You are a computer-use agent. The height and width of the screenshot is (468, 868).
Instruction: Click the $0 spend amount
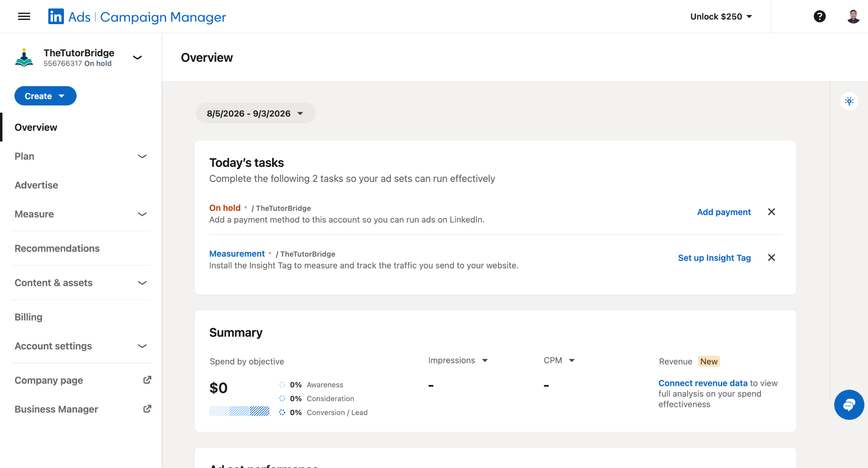pos(218,388)
